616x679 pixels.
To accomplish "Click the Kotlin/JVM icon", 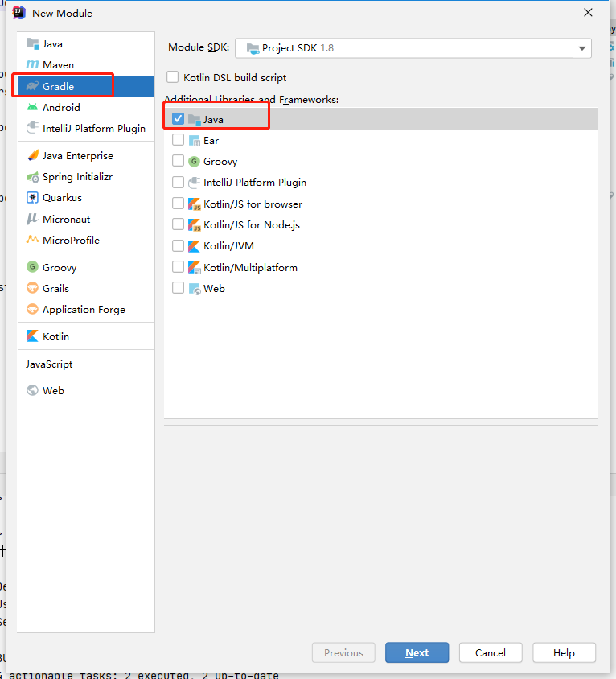I will pyautogui.click(x=194, y=246).
